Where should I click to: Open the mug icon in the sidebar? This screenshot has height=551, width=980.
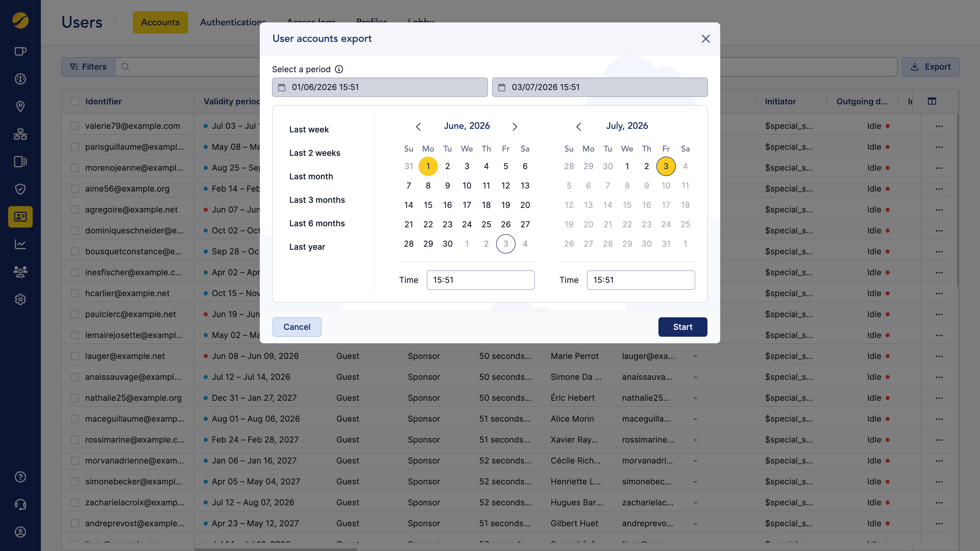pyautogui.click(x=20, y=51)
